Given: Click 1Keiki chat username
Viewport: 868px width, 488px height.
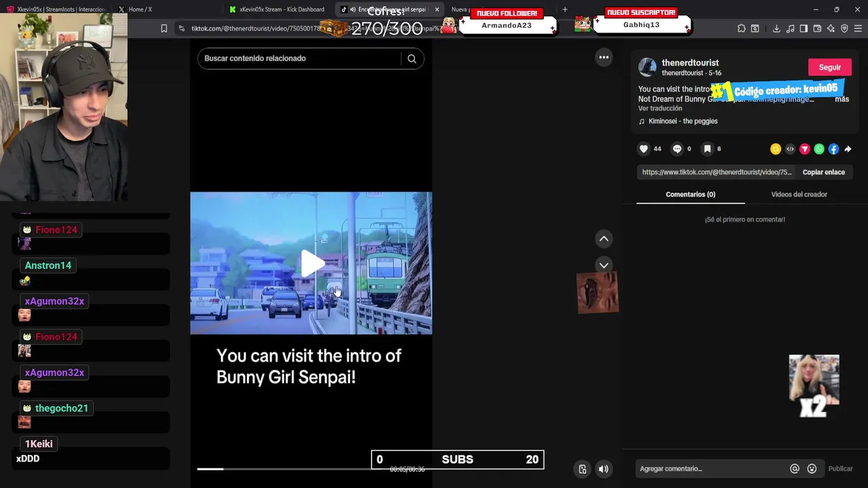Looking at the screenshot, I should coord(39,444).
